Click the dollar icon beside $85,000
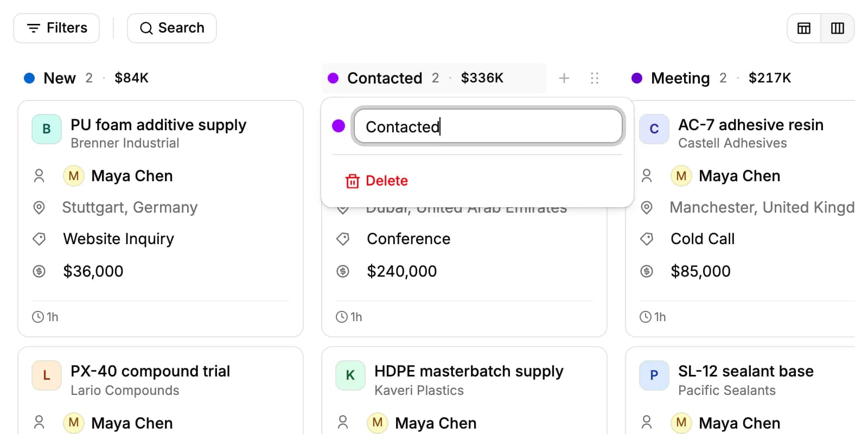Viewport: 868px width, 434px height. tap(647, 271)
